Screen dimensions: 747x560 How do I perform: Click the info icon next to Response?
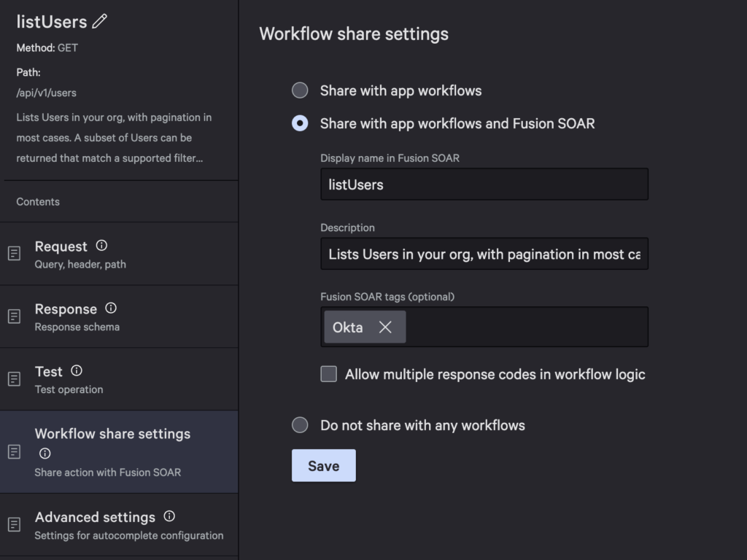[x=111, y=308]
